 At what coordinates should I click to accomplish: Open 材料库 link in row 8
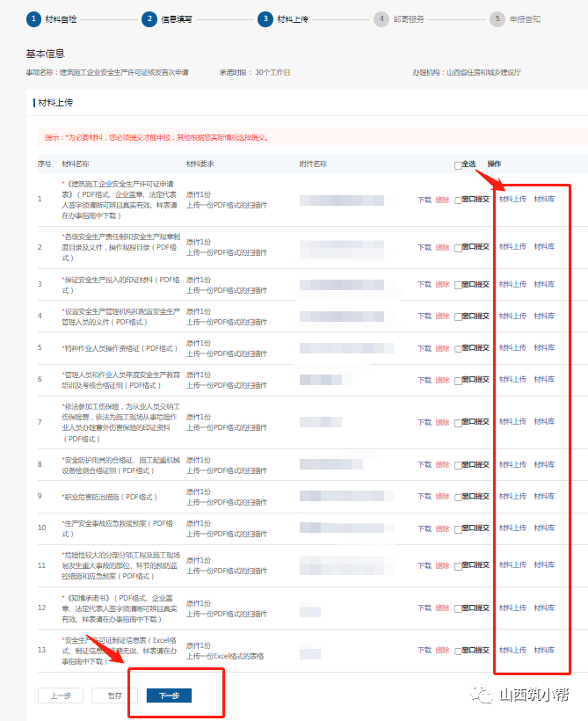(544, 465)
